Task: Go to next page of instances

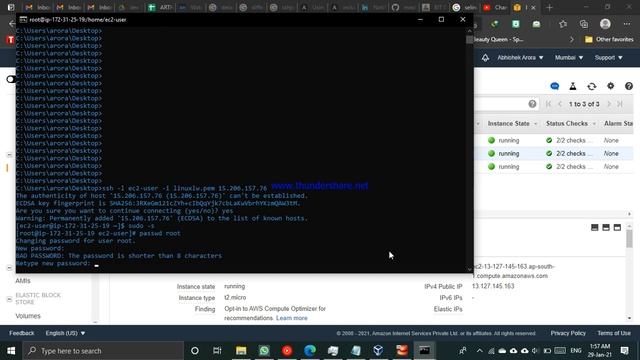Action: tap(609, 104)
